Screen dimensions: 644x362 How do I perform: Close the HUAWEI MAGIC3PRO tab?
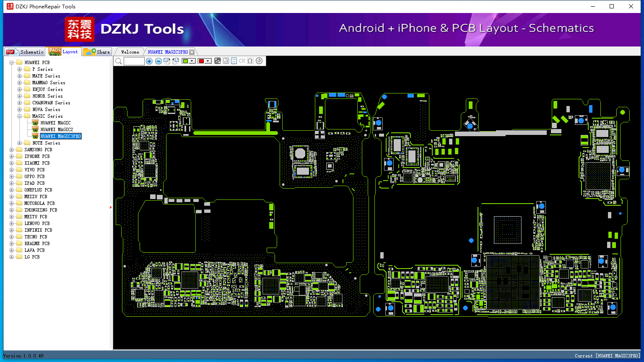click(192, 52)
